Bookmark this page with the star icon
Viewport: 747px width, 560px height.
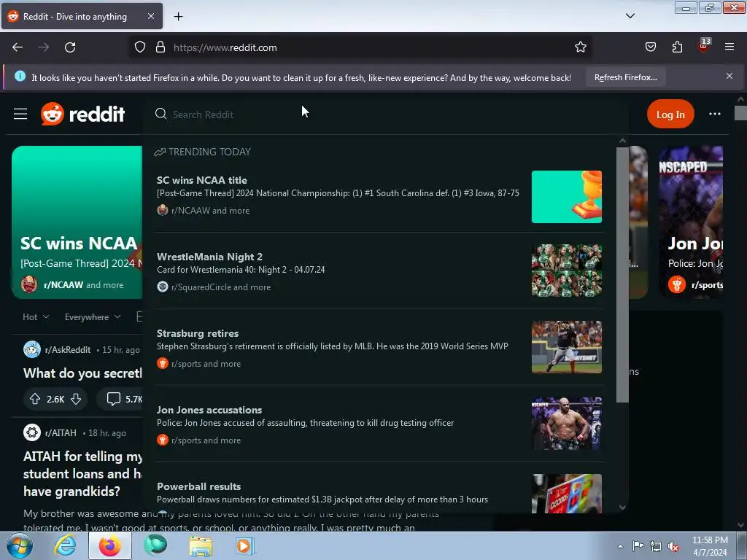coord(580,47)
